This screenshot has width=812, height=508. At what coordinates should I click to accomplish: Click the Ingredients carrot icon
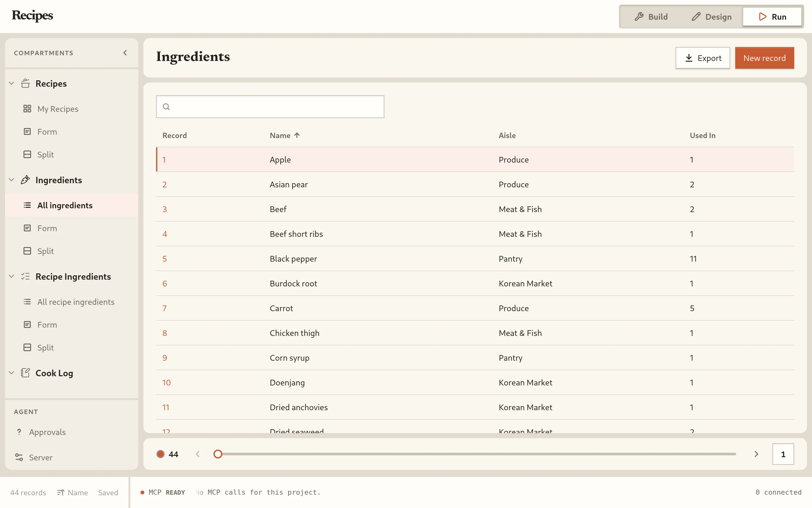click(x=25, y=180)
